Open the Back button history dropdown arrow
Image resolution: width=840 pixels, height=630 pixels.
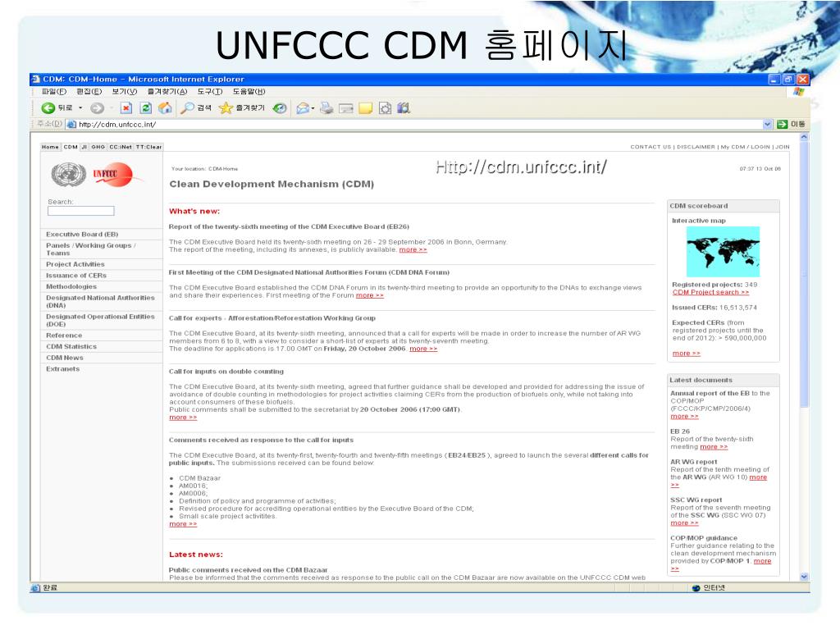point(80,108)
